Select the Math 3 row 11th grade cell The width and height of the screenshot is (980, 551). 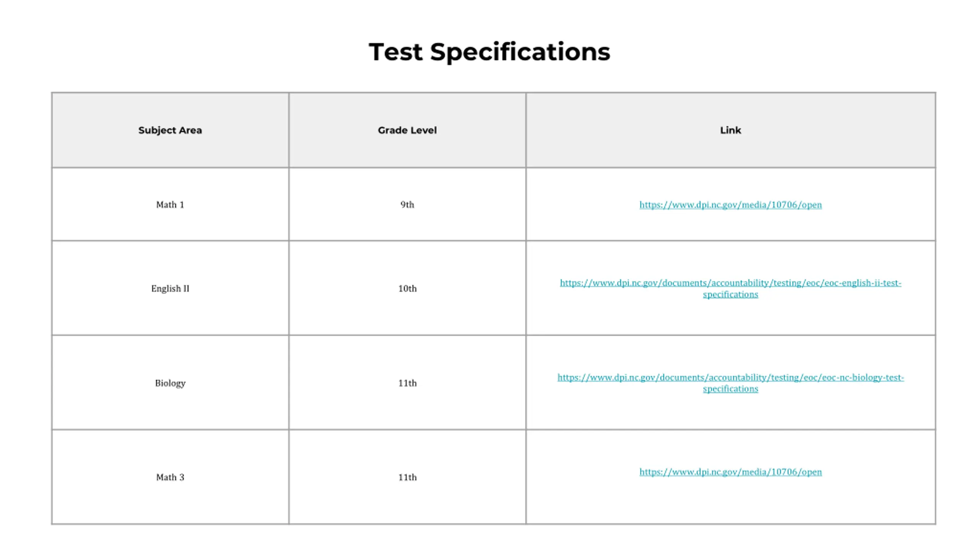[407, 477]
